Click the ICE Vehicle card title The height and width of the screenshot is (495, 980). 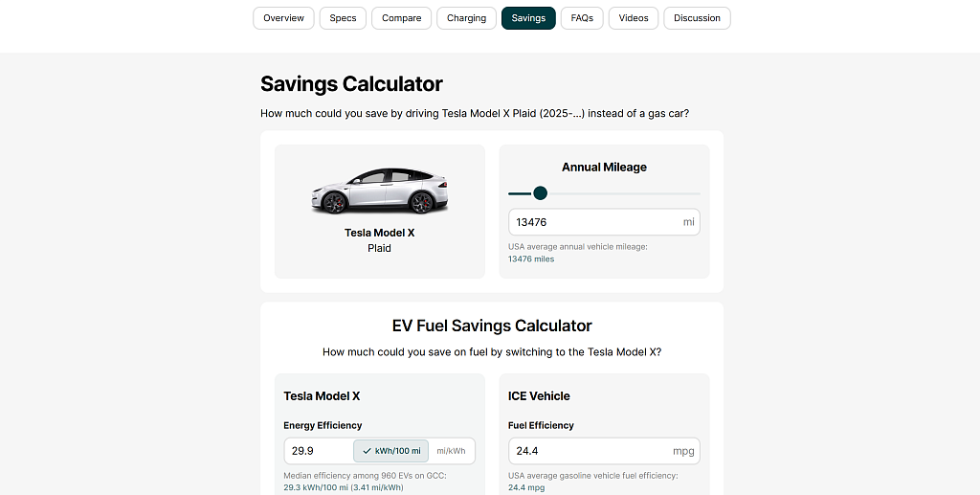[539, 395]
